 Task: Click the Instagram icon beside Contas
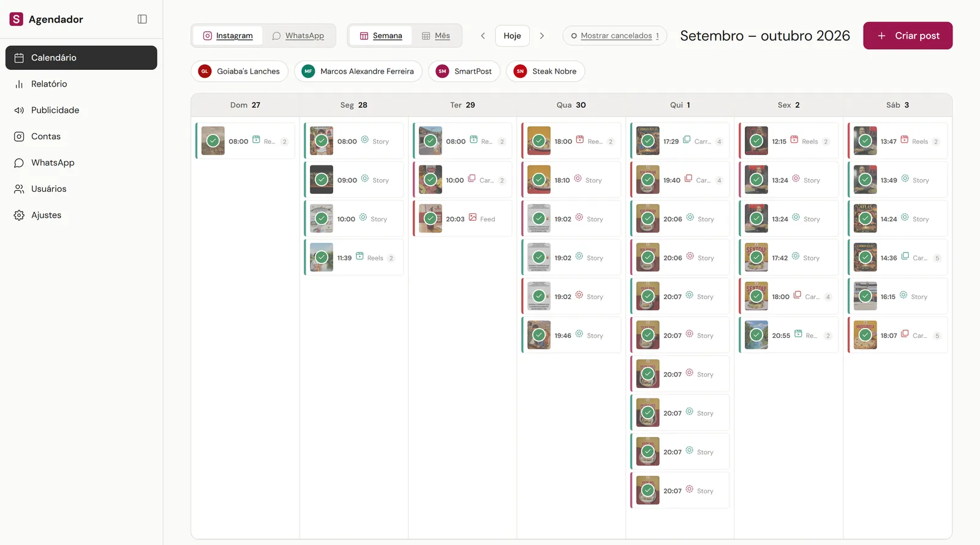19,137
